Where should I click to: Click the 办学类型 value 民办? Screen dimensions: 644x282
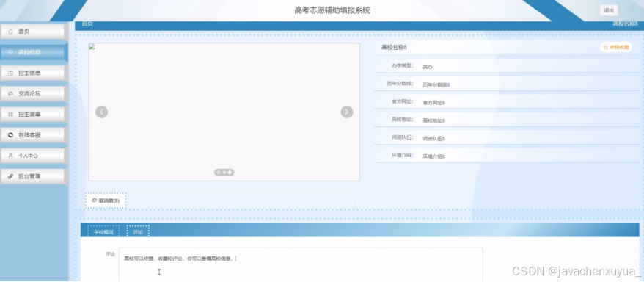click(428, 67)
